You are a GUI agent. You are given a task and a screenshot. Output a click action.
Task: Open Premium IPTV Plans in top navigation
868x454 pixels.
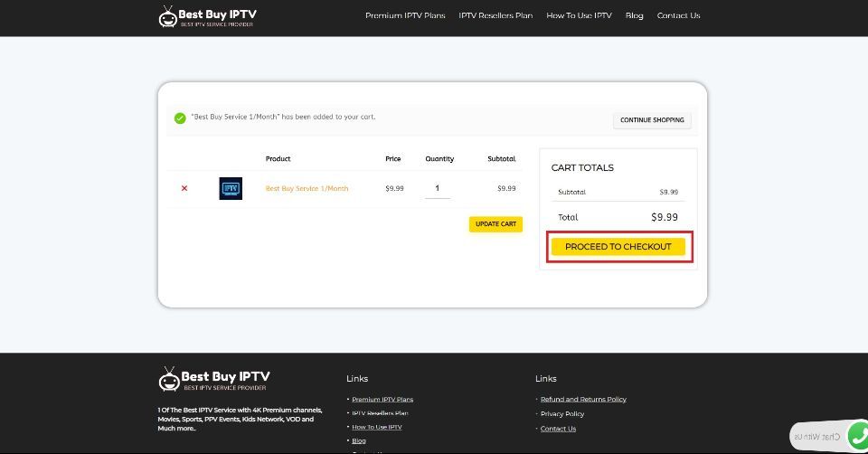click(x=405, y=15)
